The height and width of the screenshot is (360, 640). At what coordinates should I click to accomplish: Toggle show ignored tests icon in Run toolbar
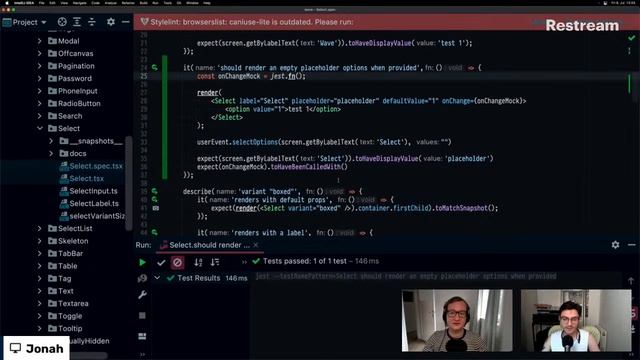(x=177, y=262)
